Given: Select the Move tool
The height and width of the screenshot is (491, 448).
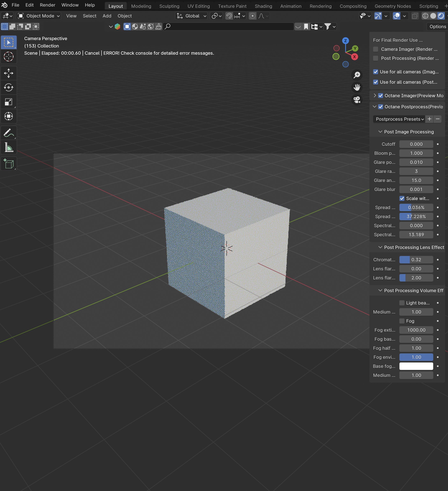Looking at the screenshot, I should coord(8,73).
